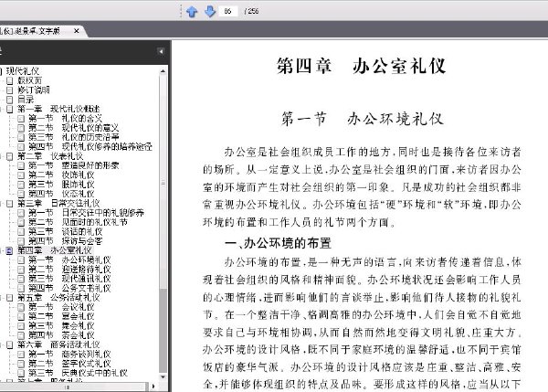548x392 pixels.
Task: Collapse the 第六章 tree node
Action: 2,345
